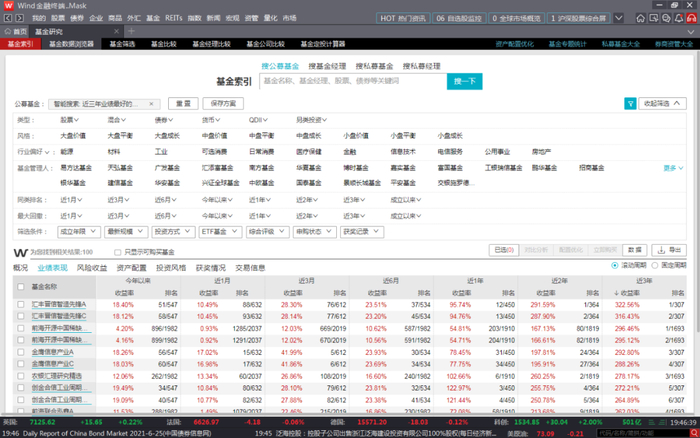Select the 大盘价值 style filter
700x438 pixels.
(x=73, y=136)
